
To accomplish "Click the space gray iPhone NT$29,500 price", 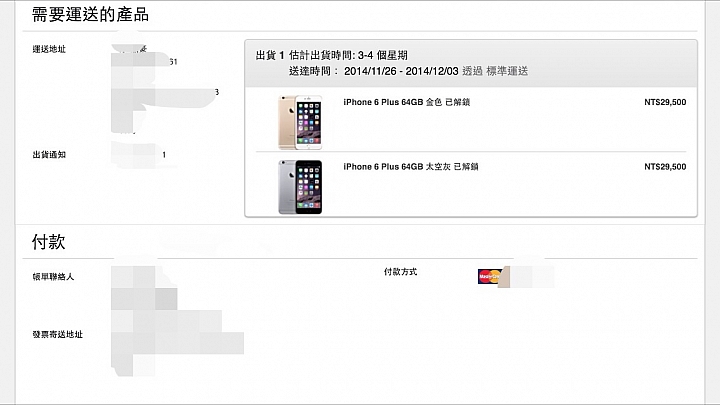I will [665, 167].
